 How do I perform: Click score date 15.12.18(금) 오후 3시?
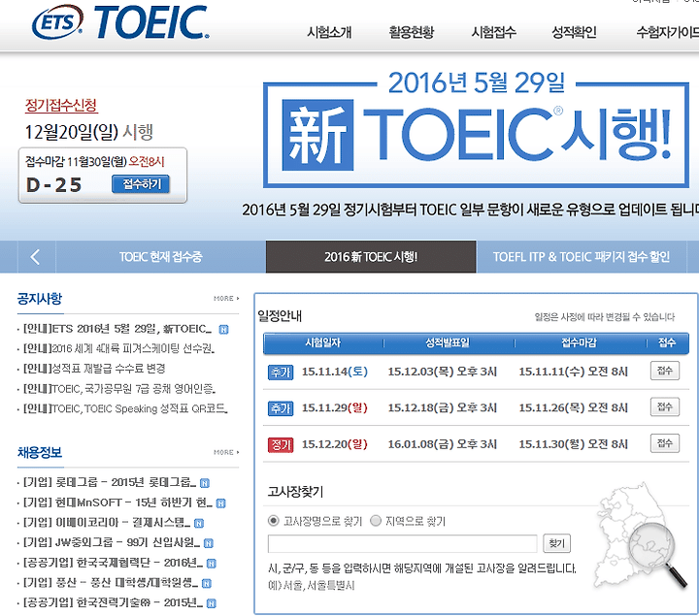tap(443, 407)
